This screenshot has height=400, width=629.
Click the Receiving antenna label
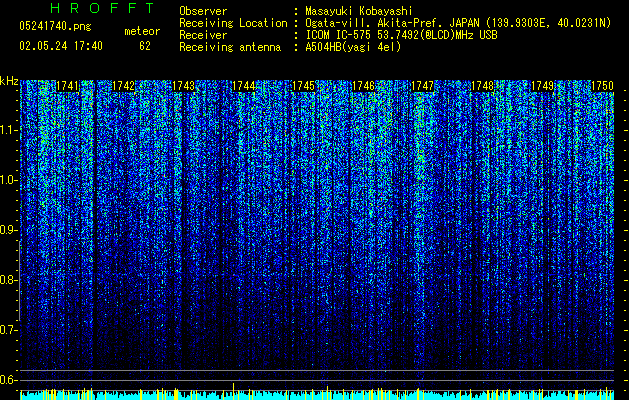coord(230,47)
